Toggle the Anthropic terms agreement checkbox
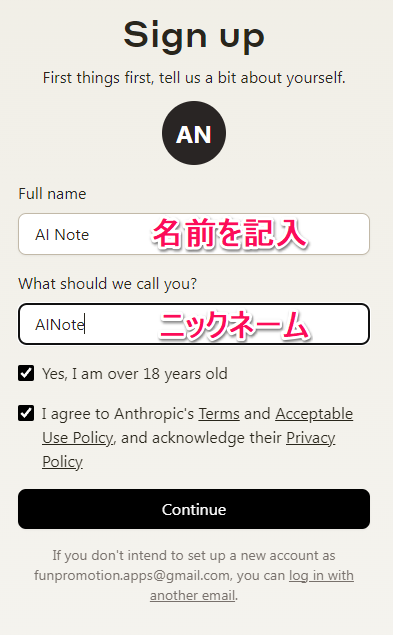The image size is (393, 635). pyautogui.click(x=26, y=413)
